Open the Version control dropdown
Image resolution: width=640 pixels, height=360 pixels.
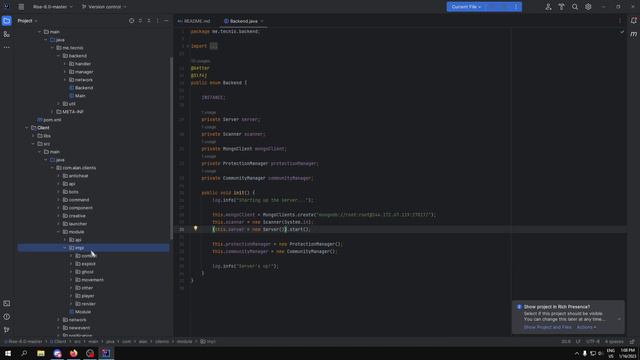tap(104, 7)
